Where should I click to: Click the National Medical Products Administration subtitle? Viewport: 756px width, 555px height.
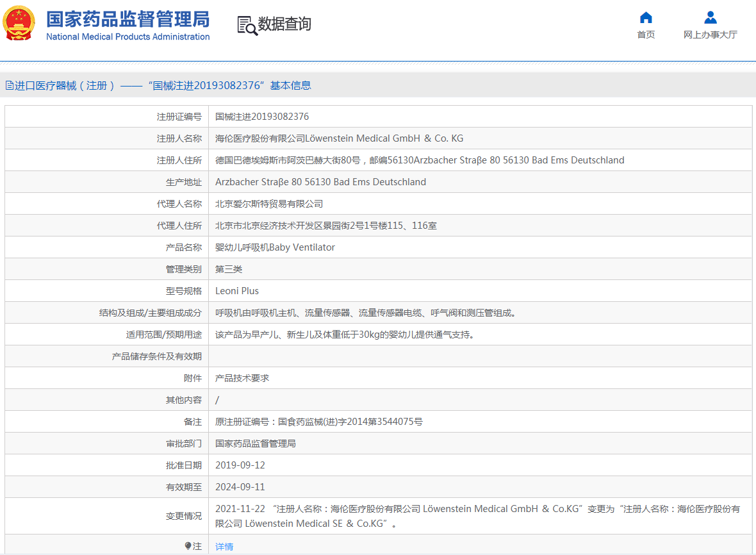tap(127, 37)
